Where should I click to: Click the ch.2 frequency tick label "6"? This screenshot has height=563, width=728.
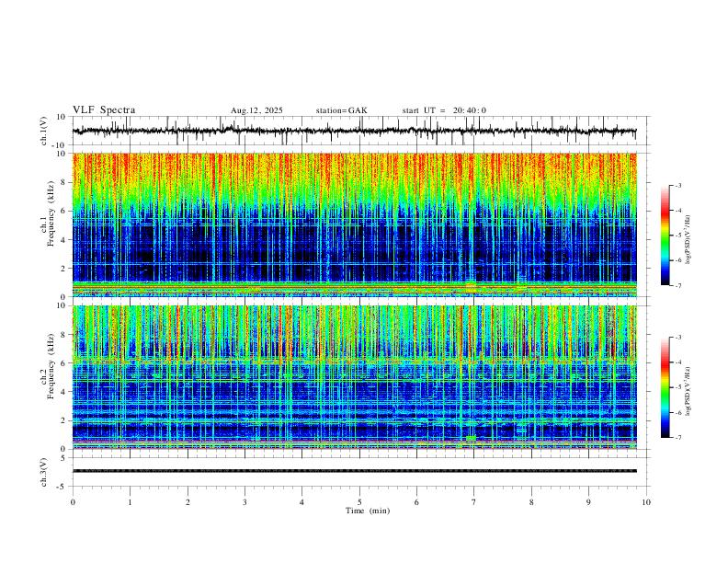pyautogui.click(x=64, y=363)
